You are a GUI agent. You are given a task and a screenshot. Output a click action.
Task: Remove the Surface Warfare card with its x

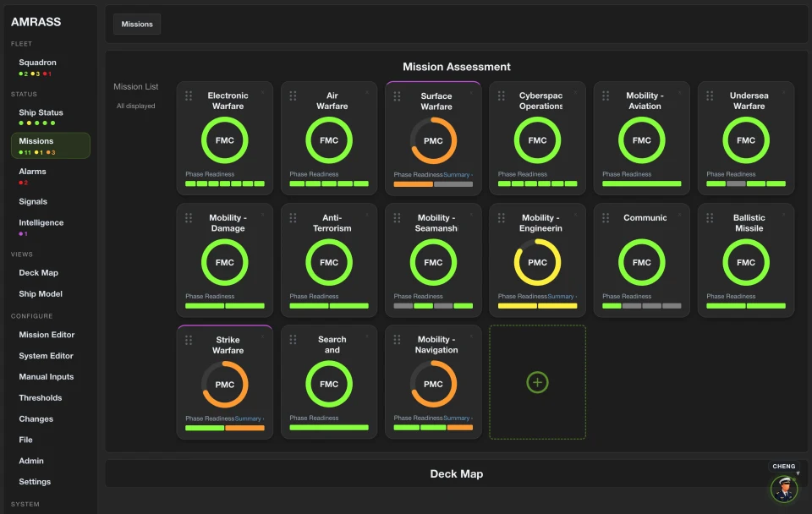click(471, 93)
